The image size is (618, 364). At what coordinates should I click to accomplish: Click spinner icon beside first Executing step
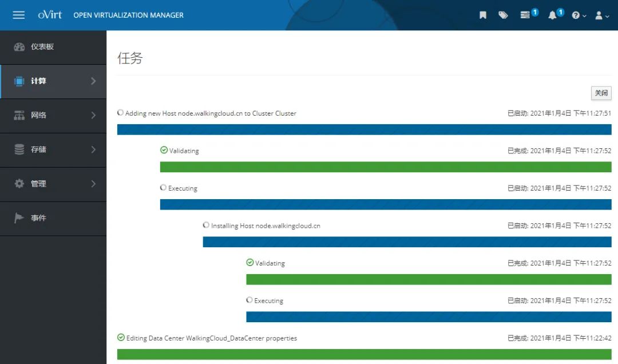(x=163, y=188)
